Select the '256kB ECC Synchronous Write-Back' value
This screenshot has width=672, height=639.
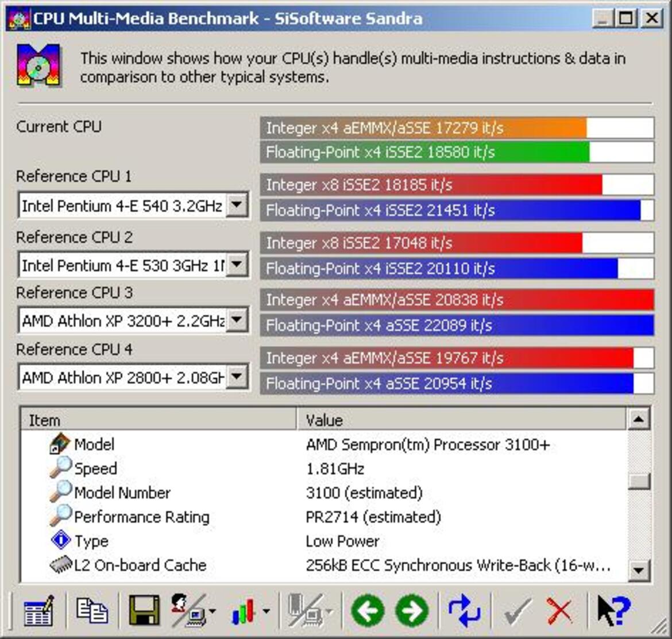click(x=458, y=566)
